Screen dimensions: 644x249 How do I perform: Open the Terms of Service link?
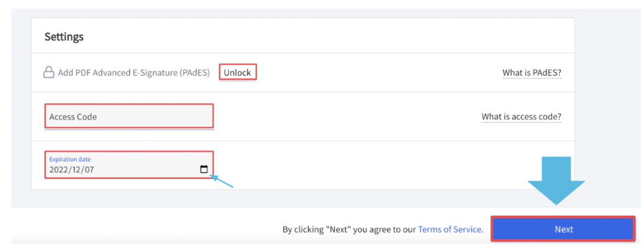point(449,229)
